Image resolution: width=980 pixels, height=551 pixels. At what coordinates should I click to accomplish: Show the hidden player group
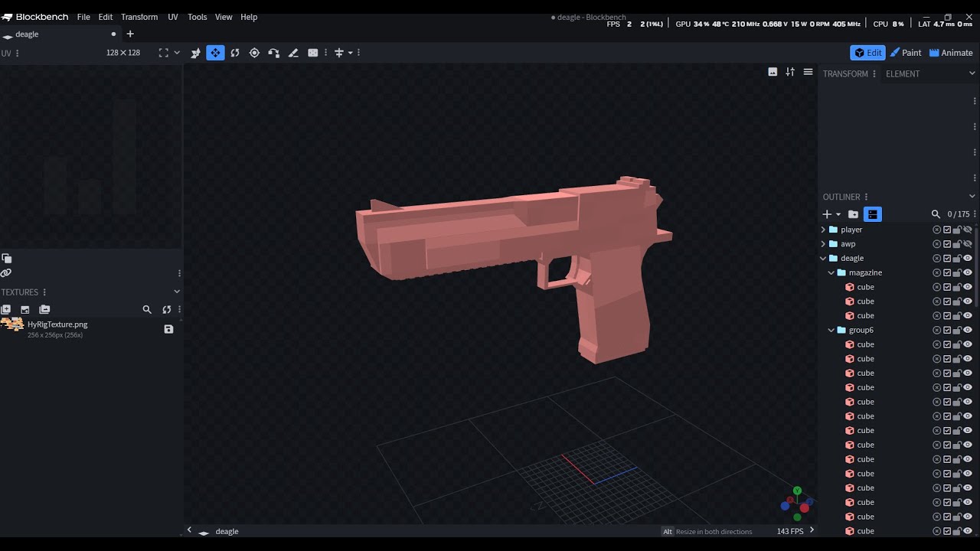(x=968, y=230)
